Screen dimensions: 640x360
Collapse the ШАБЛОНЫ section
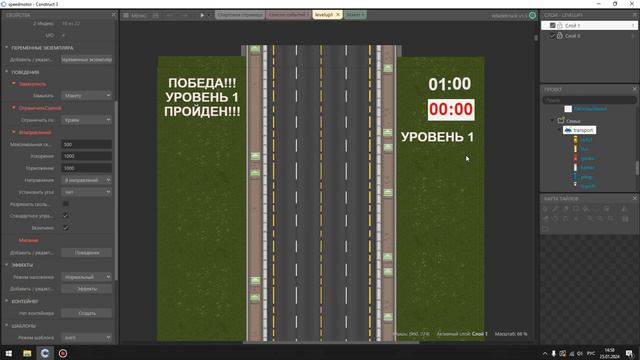pos(7,326)
